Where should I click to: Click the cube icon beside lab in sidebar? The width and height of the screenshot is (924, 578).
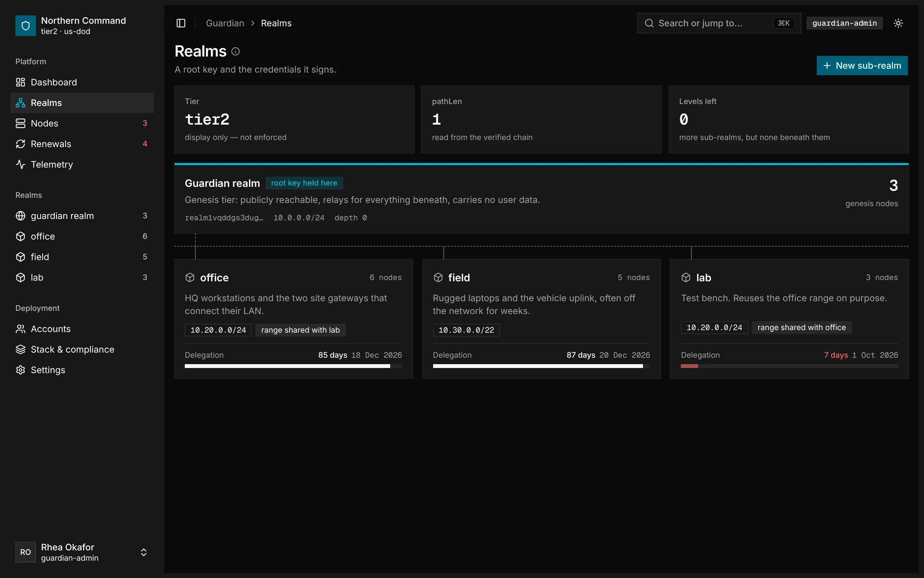click(21, 277)
